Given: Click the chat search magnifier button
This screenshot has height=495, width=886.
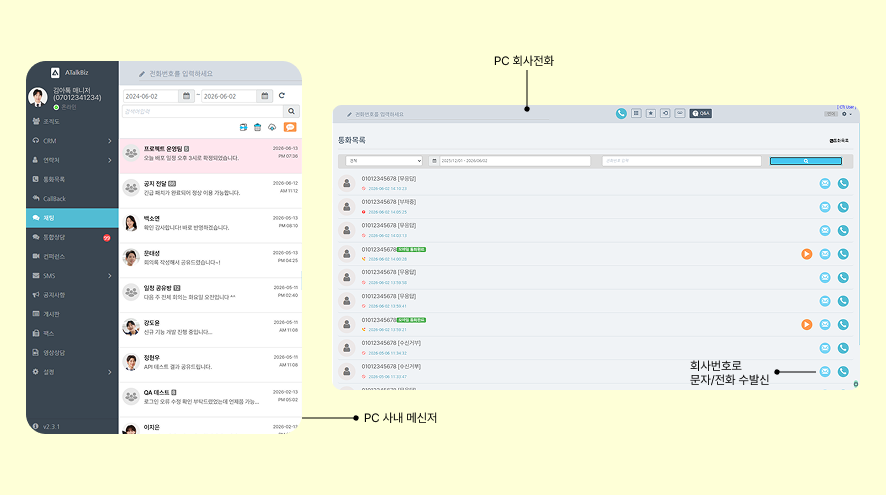Looking at the screenshot, I should point(292,111).
